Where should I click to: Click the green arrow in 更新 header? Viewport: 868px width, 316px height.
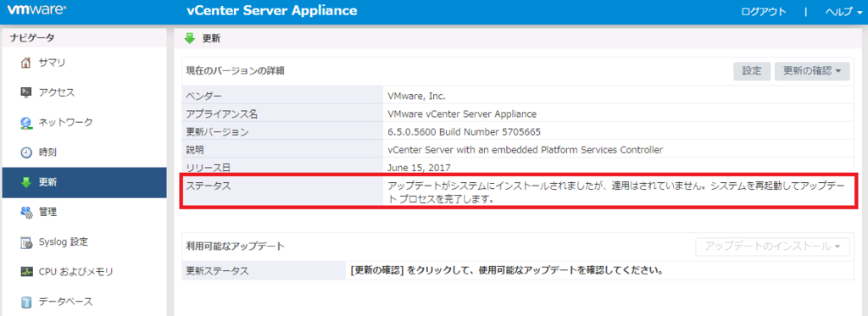coord(190,38)
